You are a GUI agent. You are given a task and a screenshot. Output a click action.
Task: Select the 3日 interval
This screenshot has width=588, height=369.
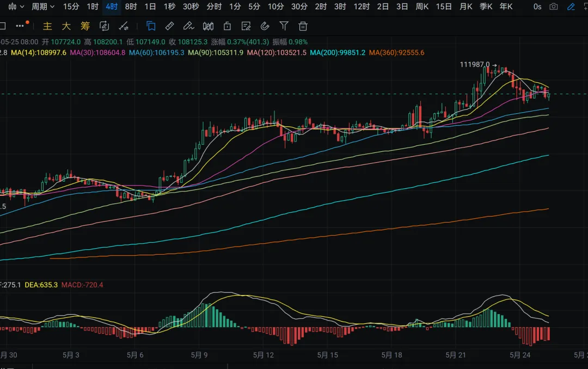[402, 7]
